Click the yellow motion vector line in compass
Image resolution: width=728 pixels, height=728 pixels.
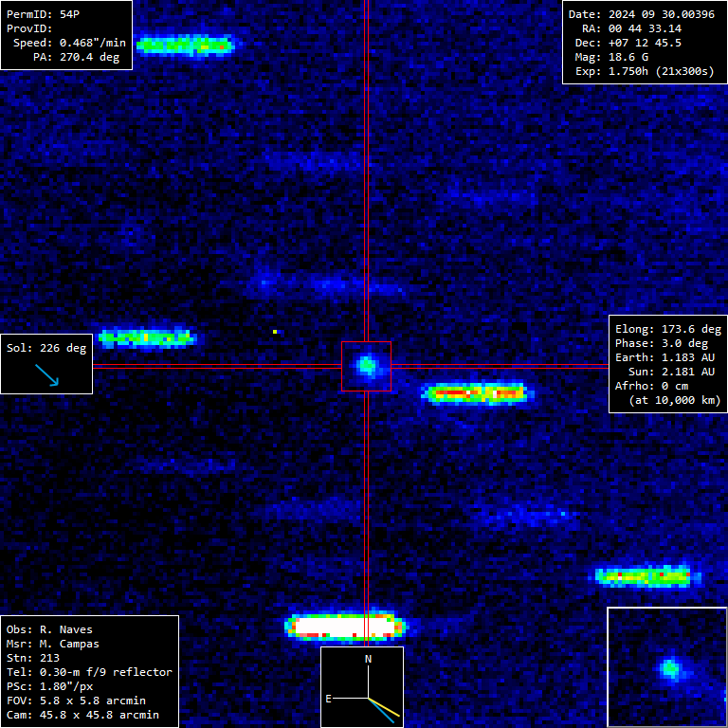(x=385, y=707)
